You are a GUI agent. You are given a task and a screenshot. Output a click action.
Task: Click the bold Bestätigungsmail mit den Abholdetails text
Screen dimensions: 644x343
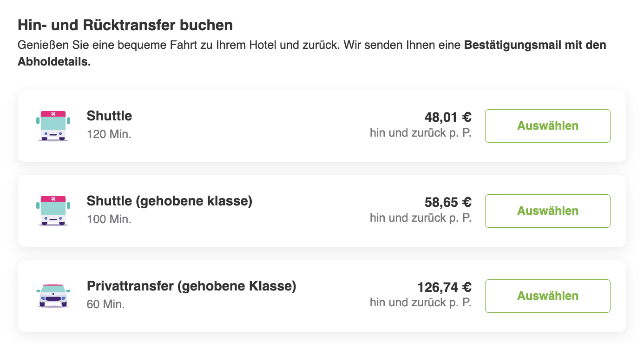[312, 54]
